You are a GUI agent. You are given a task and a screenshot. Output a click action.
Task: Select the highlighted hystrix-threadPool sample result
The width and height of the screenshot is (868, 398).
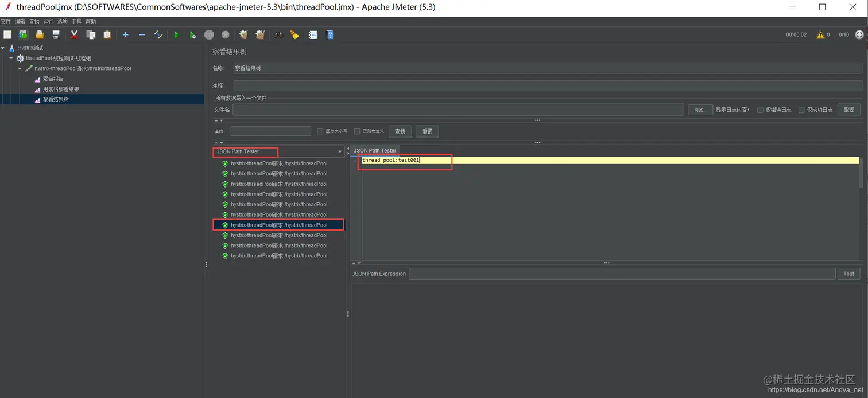pyautogui.click(x=278, y=225)
